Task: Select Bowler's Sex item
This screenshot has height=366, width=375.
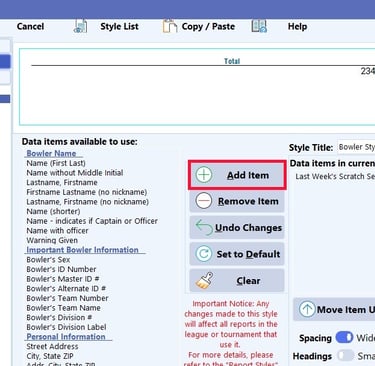Action: click(48, 260)
